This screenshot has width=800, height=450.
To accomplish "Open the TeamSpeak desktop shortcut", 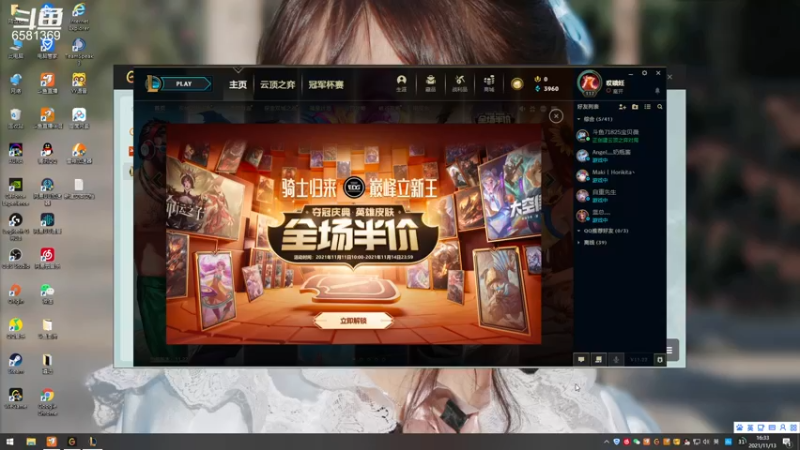I will [79, 52].
